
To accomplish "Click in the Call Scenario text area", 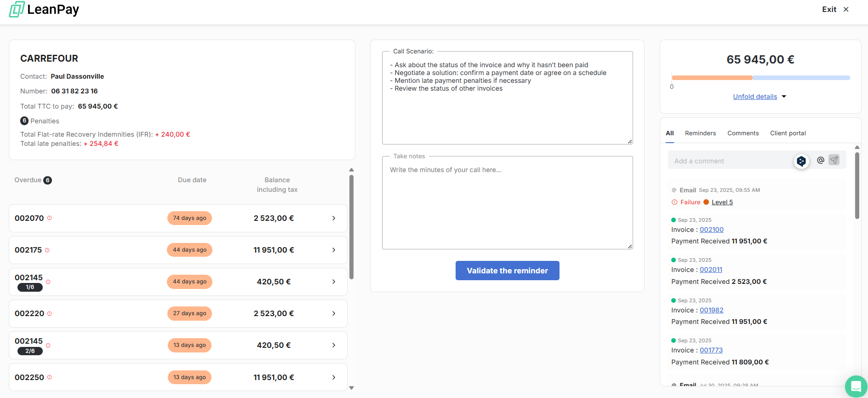I will [x=508, y=98].
